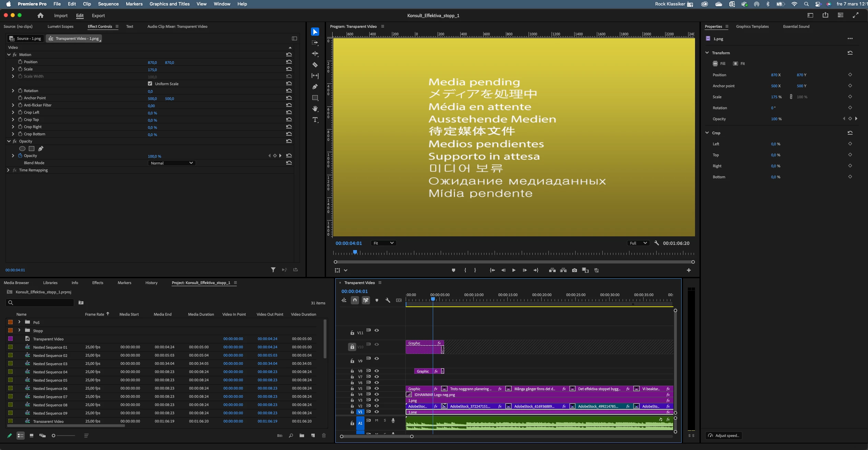Switch to the Lumetri Scopes tab

click(60, 26)
